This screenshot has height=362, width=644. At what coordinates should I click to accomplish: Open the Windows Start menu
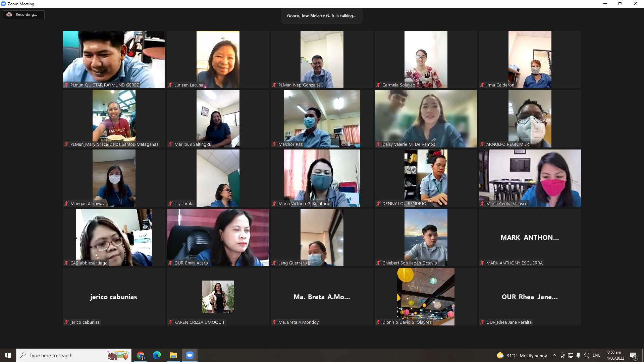(8, 355)
